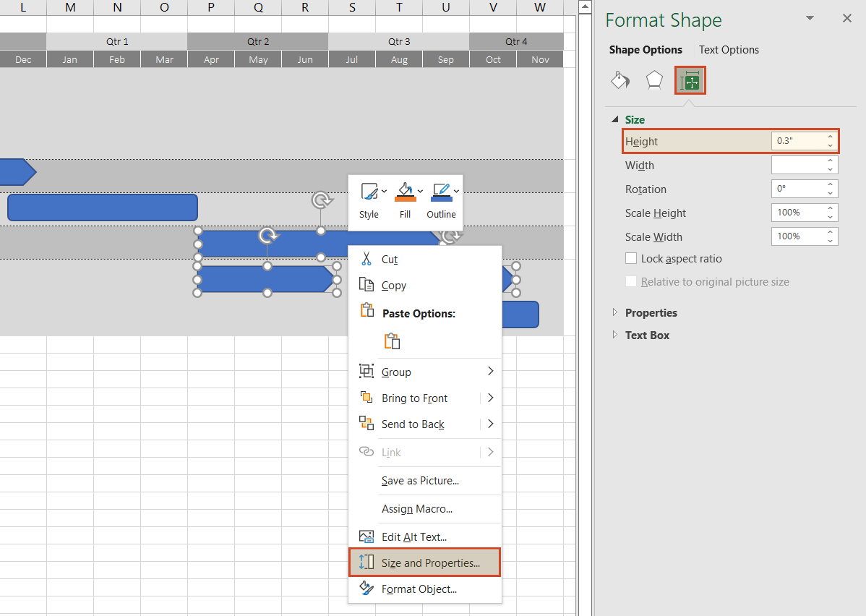
Task: Click the Bring to Front icon
Action: [368, 398]
